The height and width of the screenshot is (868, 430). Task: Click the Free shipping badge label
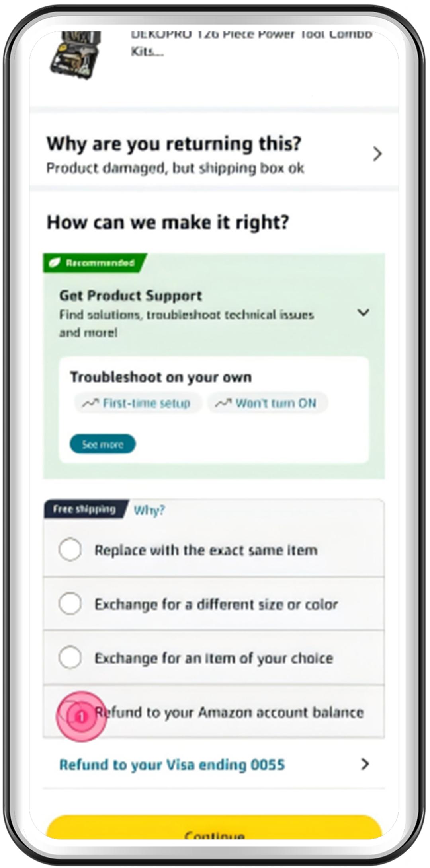[x=84, y=509]
